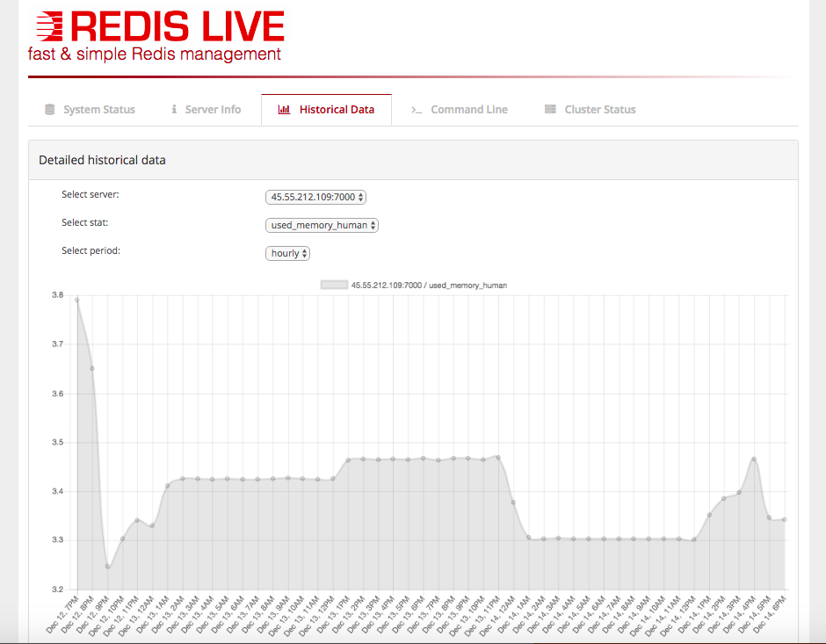Click the server stack icon beside Cluster Status
Viewport: 826px width, 644px height.
pos(550,109)
